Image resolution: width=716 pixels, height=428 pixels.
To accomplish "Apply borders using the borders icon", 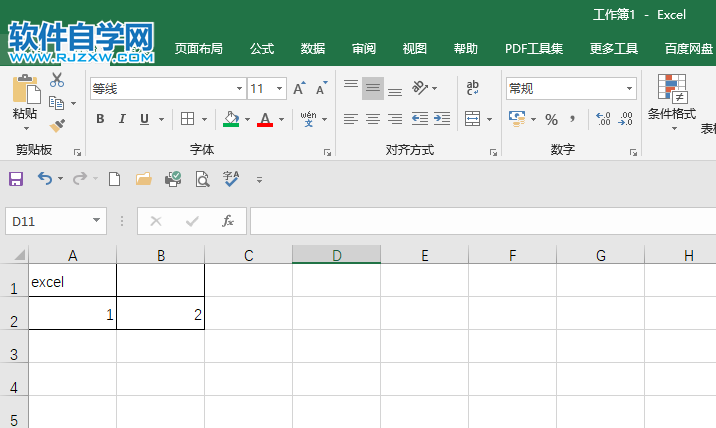I will tap(187, 119).
